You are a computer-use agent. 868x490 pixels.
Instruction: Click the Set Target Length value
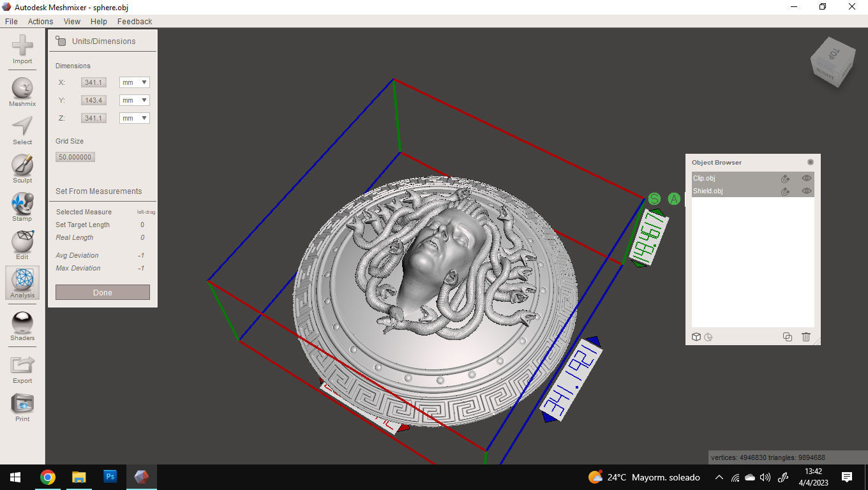[x=142, y=225]
